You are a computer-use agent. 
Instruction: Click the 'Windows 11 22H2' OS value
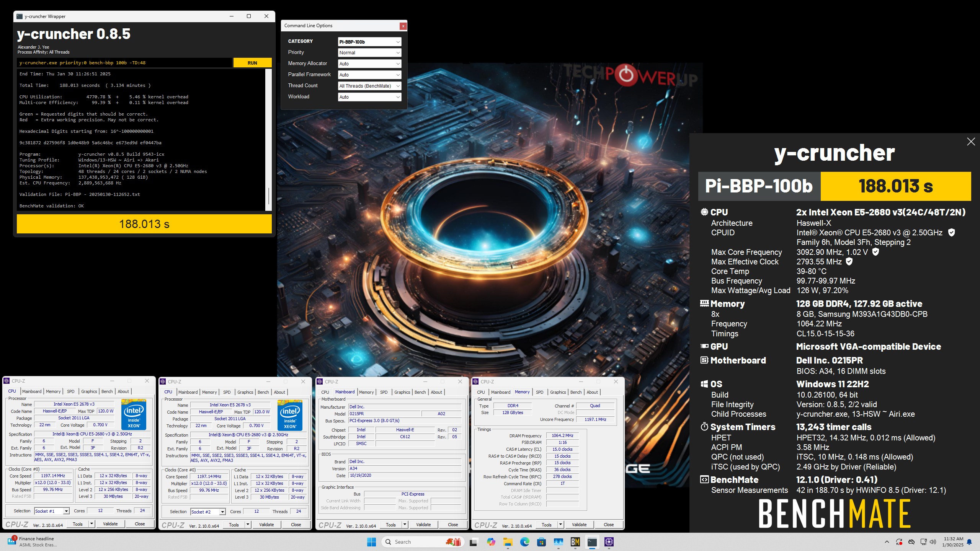click(833, 384)
